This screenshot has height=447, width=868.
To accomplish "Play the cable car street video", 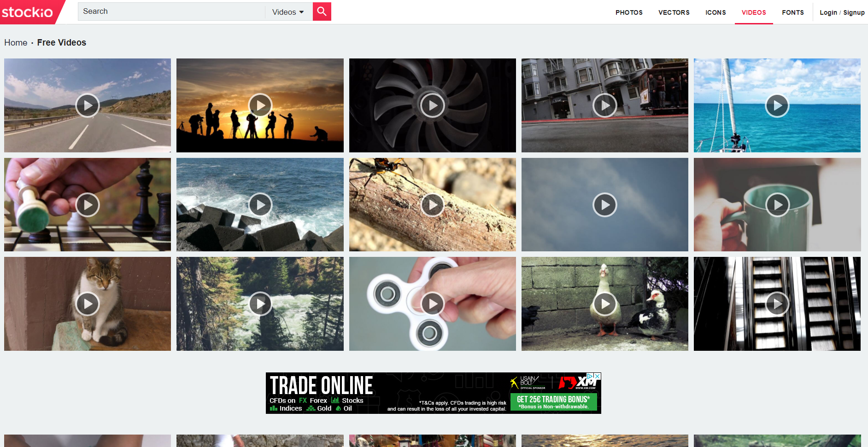I will tap(604, 105).
